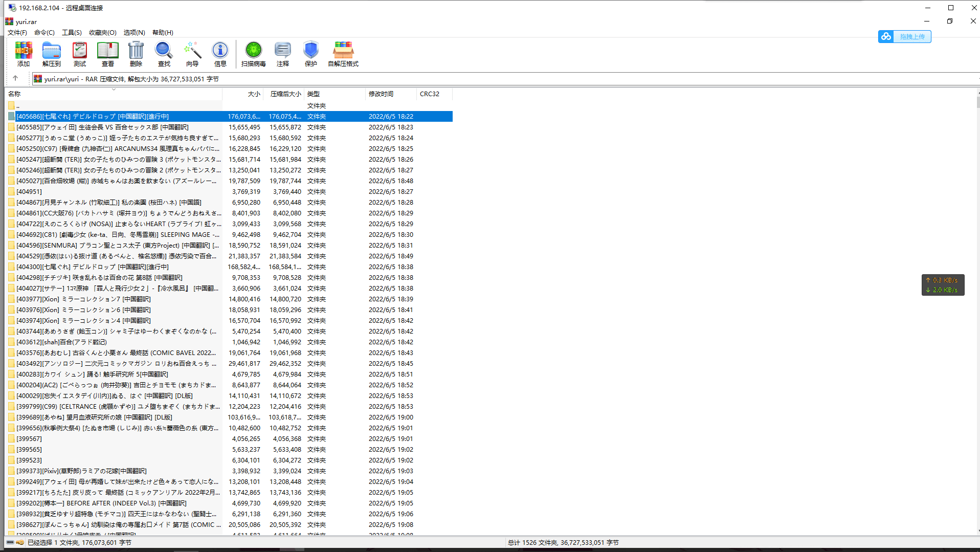
Task: Click the 删除 (Delete) toolbar icon
Action: coord(136,54)
